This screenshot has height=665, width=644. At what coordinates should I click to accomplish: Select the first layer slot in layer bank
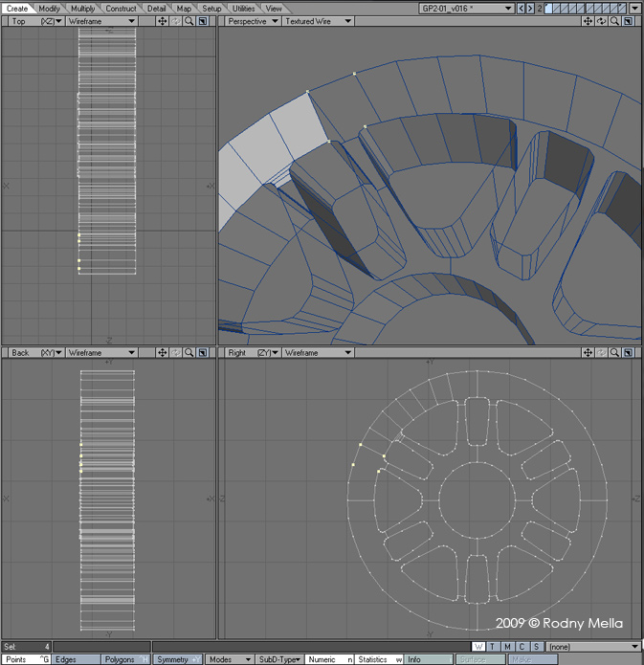549,9
